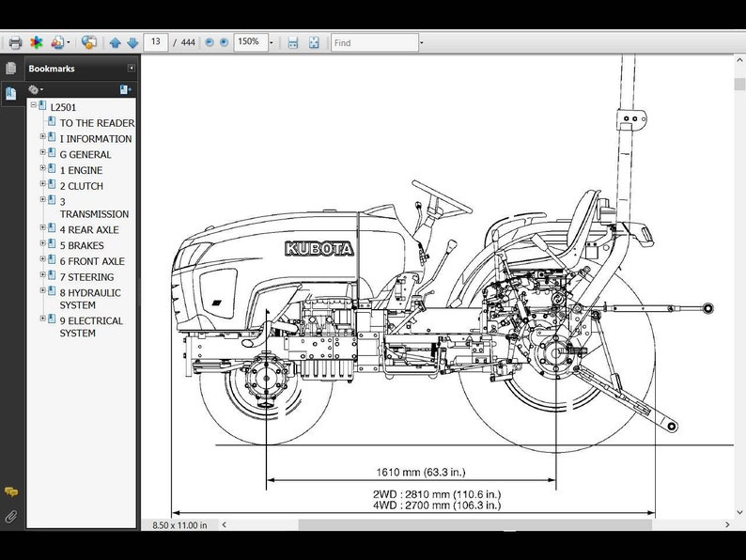The height and width of the screenshot is (560, 746).
Task: Click the vertical scrollbar thumb
Action: (x=739, y=85)
